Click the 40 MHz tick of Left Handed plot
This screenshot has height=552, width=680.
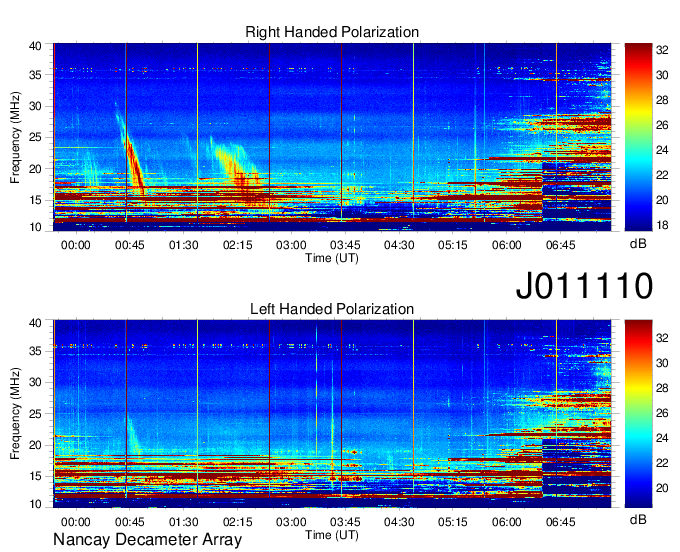[x=35, y=323]
